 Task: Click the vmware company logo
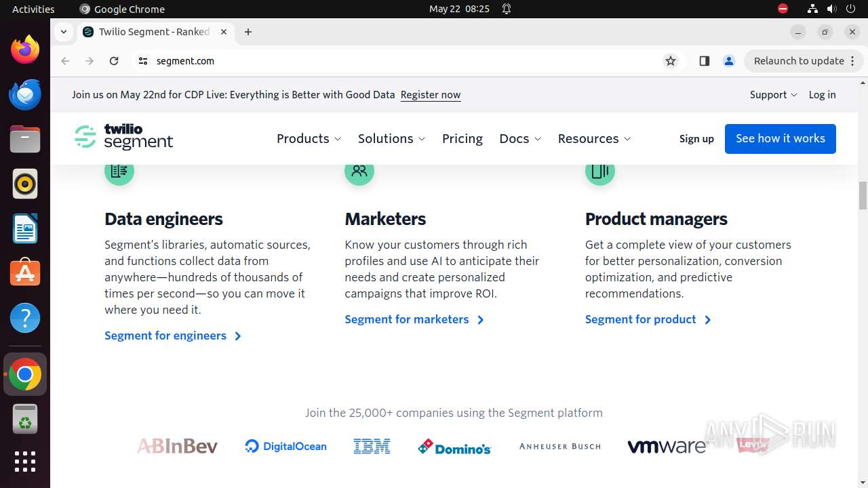[667, 447]
